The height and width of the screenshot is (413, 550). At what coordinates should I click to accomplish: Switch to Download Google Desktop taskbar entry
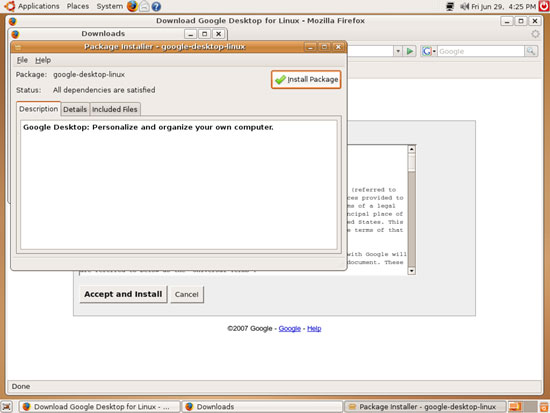click(x=99, y=407)
